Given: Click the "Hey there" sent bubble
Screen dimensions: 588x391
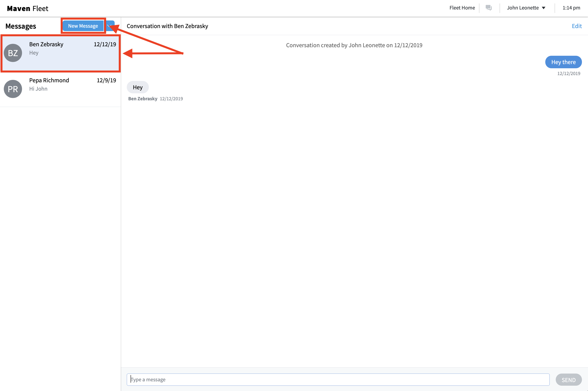Looking at the screenshot, I should pos(563,62).
